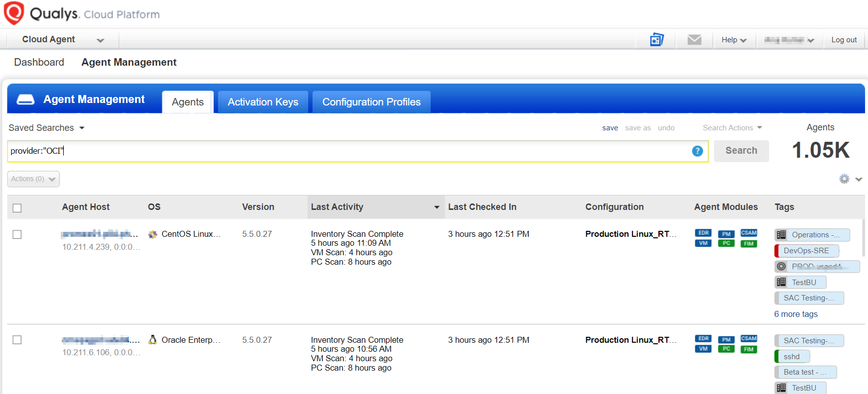
Task: Click into the provider query search field
Action: tap(349, 151)
